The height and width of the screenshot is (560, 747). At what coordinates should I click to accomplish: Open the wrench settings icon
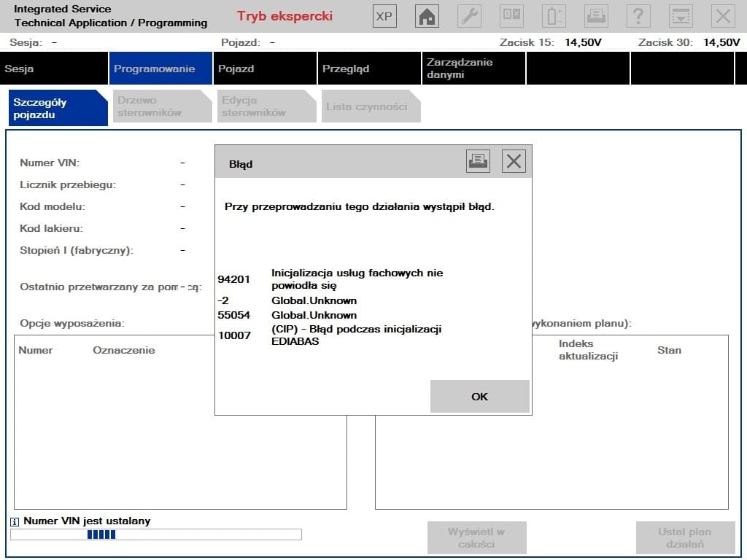tap(469, 16)
